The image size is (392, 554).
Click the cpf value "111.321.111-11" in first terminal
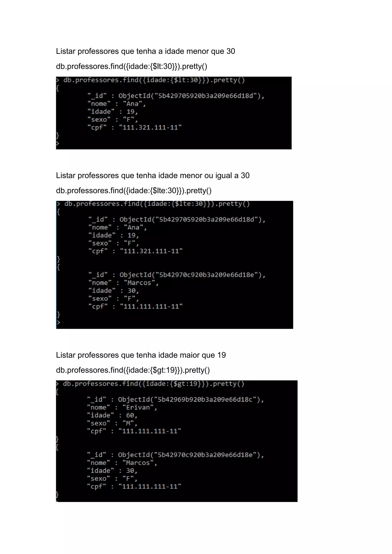click(150, 127)
